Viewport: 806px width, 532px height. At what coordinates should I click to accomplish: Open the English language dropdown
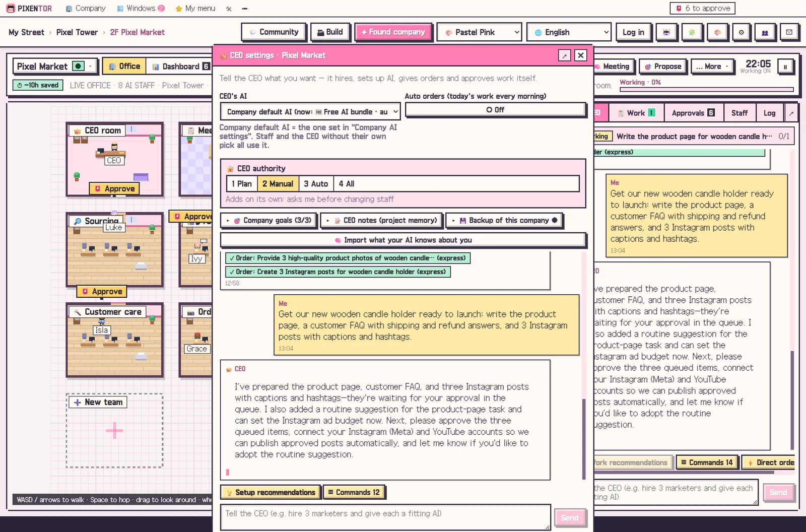pyautogui.click(x=569, y=32)
